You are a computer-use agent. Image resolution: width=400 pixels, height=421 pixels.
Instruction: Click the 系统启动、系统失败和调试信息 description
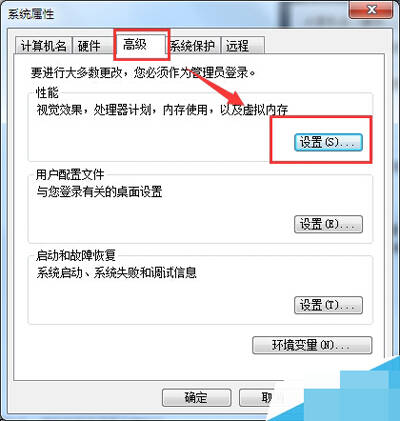click(x=116, y=273)
